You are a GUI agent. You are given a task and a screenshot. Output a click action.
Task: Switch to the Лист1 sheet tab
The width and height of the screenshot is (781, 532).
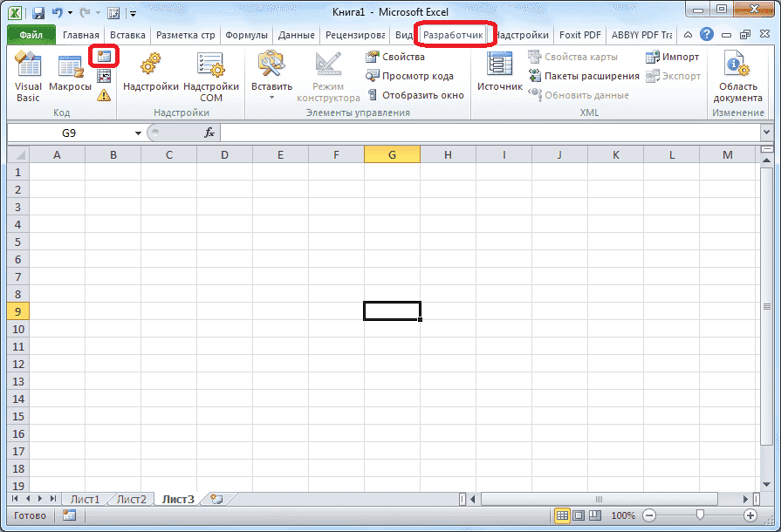point(85,499)
